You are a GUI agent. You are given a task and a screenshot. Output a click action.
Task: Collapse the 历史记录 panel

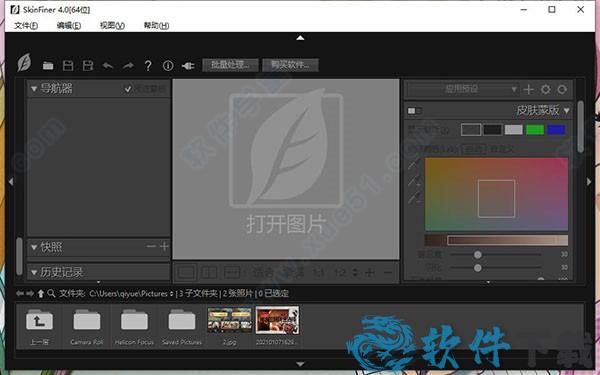tap(34, 272)
